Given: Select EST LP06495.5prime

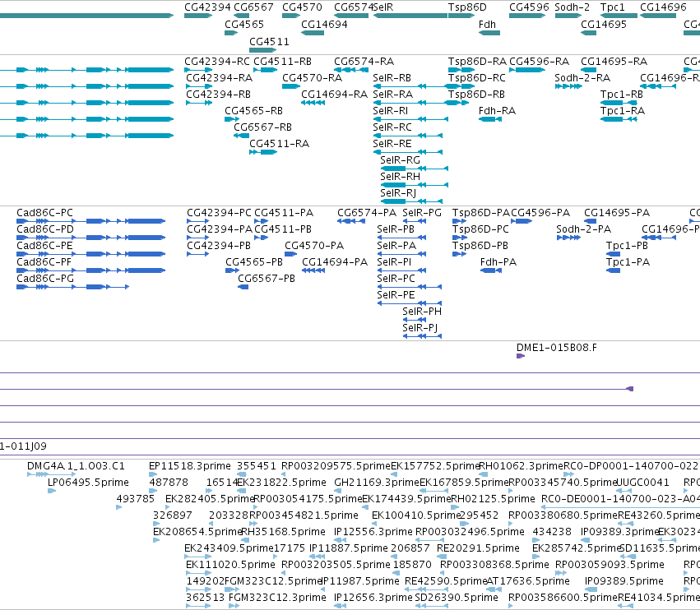Looking at the screenshot, I should tap(88, 483).
